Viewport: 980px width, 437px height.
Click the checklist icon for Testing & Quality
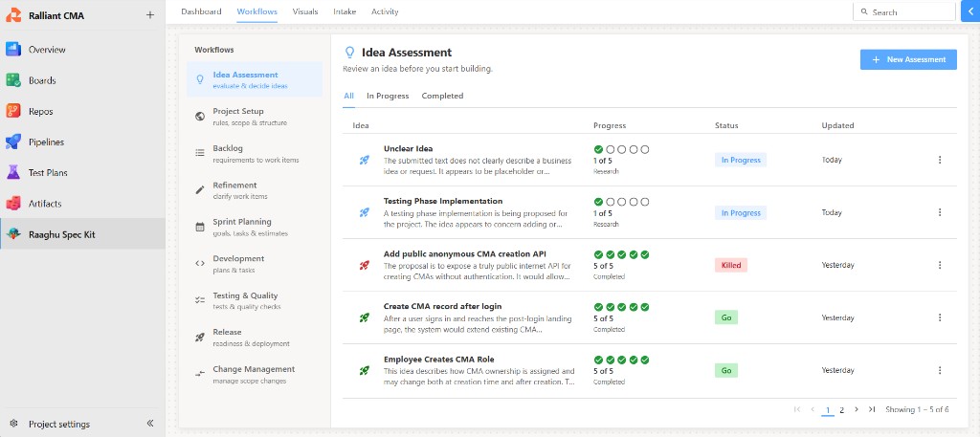[200, 300]
